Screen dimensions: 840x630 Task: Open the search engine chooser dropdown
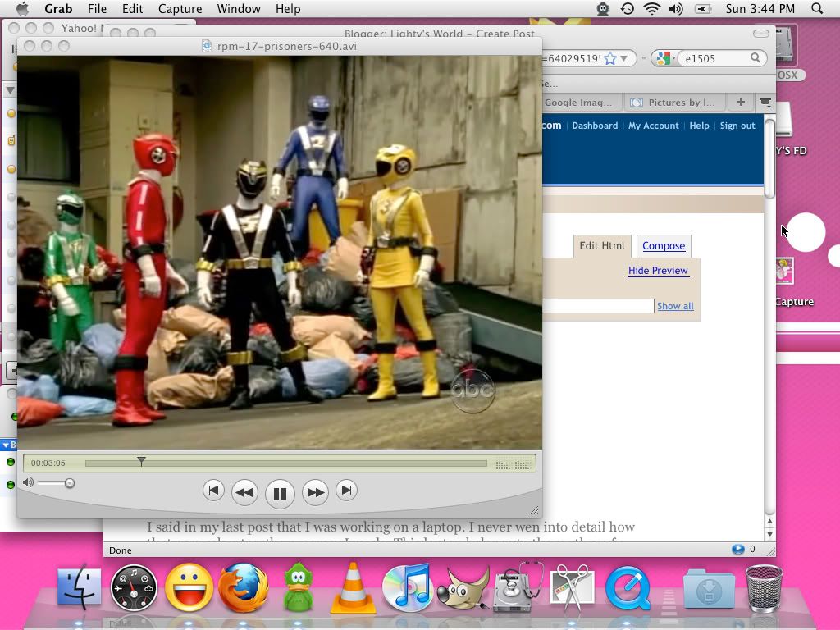pyautogui.click(x=666, y=58)
